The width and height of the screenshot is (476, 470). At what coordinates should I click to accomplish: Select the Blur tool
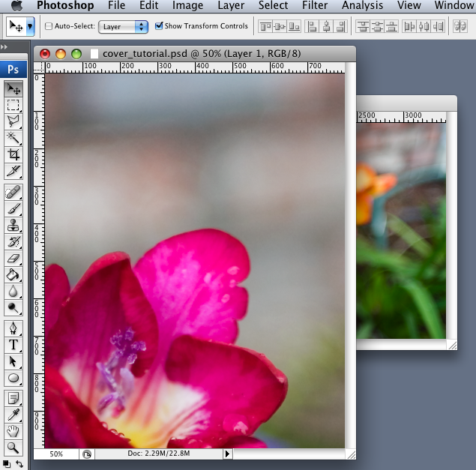point(13,291)
